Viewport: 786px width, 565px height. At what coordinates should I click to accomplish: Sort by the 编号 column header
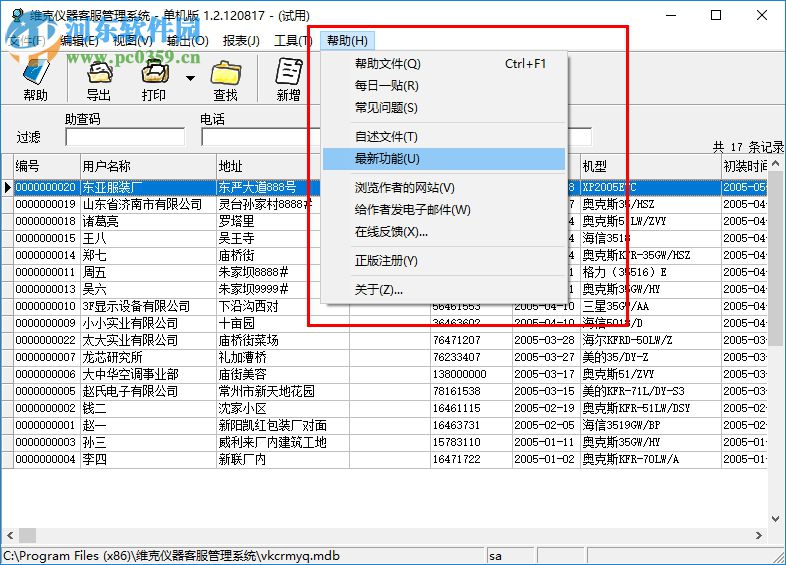pos(47,166)
